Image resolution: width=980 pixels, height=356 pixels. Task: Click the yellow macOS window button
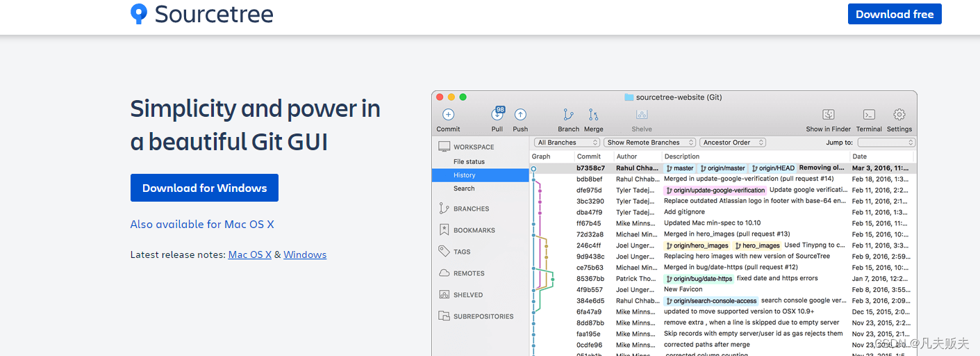coord(451,97)
